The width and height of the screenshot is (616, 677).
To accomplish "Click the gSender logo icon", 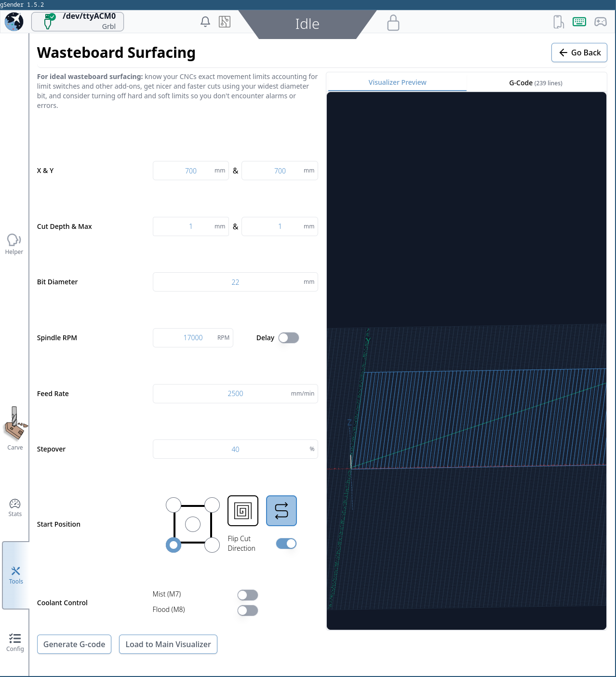I will point(14,22).
